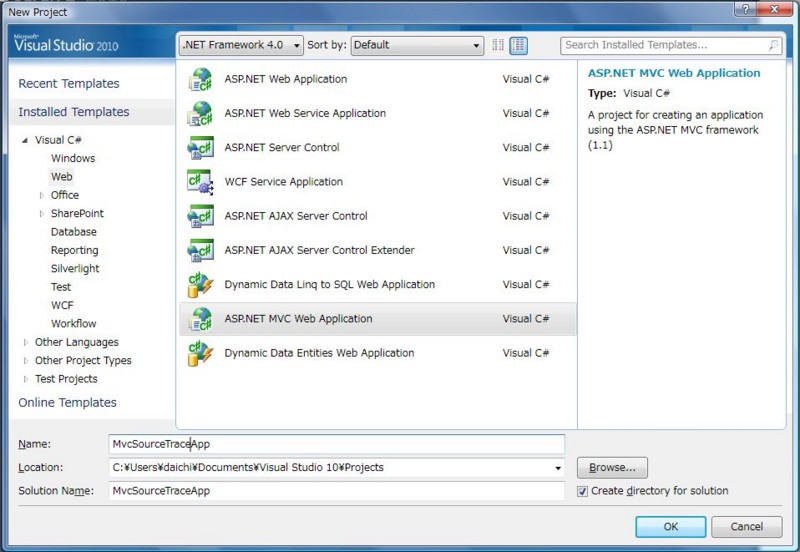
Task: Select the Silverlight category
Action: [x=75, y=269]
